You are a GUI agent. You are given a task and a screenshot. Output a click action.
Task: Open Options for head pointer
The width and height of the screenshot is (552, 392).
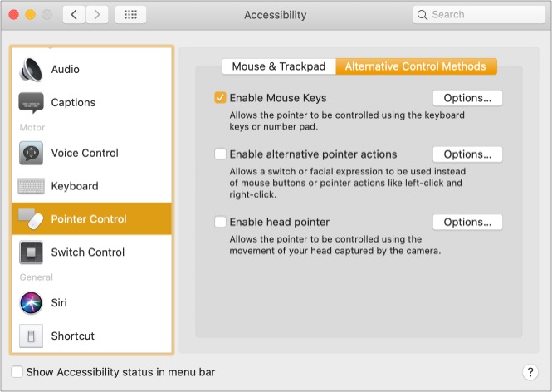coord(467,222)
